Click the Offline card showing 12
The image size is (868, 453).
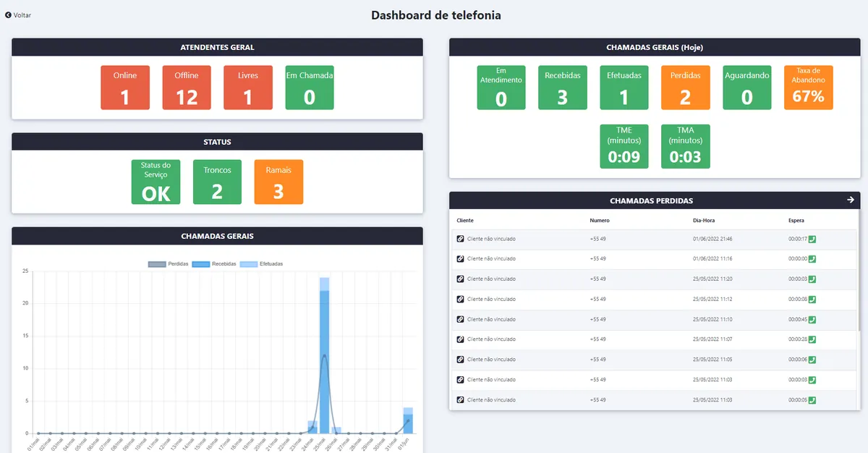click(187, 88)
